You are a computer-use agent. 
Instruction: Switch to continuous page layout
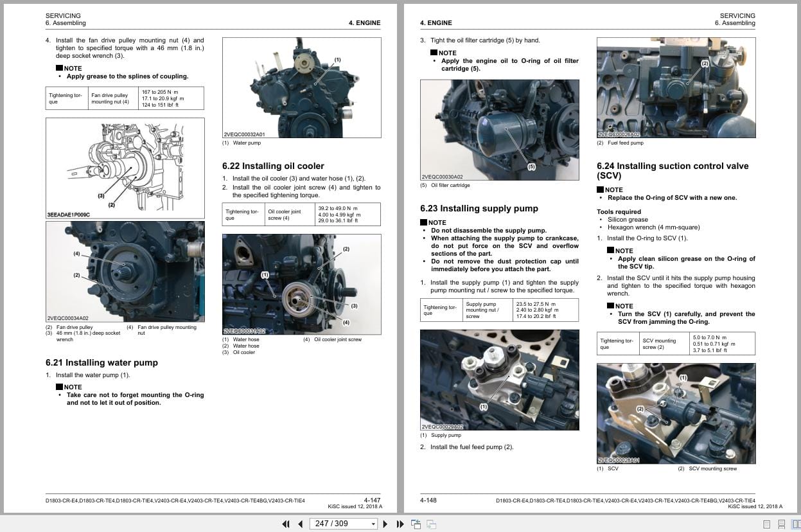(780, 524)
